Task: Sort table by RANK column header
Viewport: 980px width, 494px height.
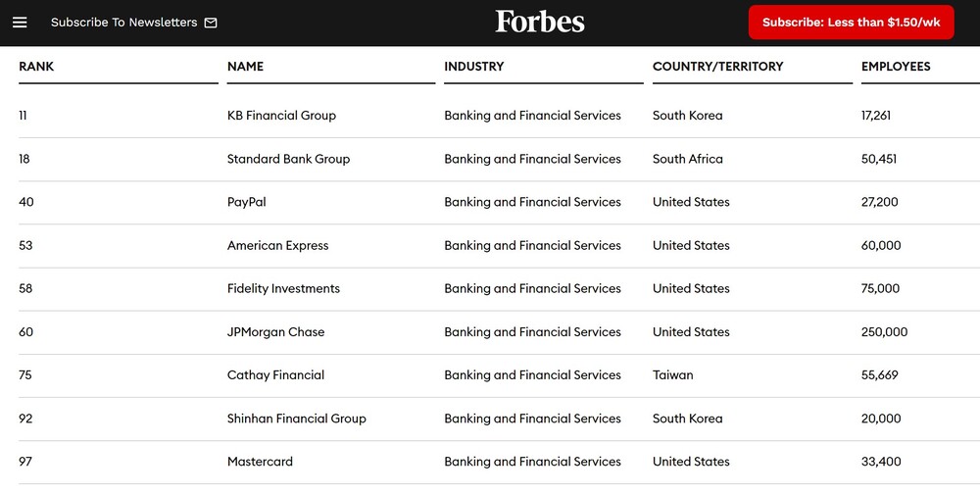Action: [36, 67]
